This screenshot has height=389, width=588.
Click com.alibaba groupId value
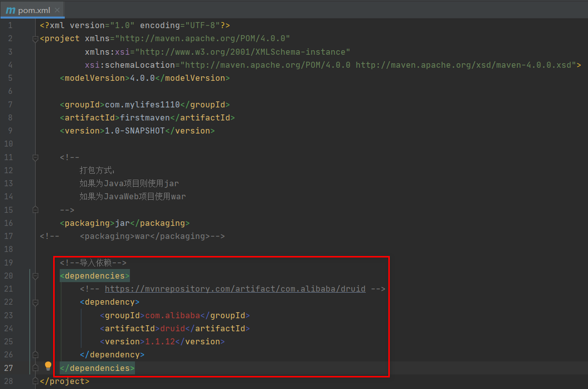click(173, 316)
